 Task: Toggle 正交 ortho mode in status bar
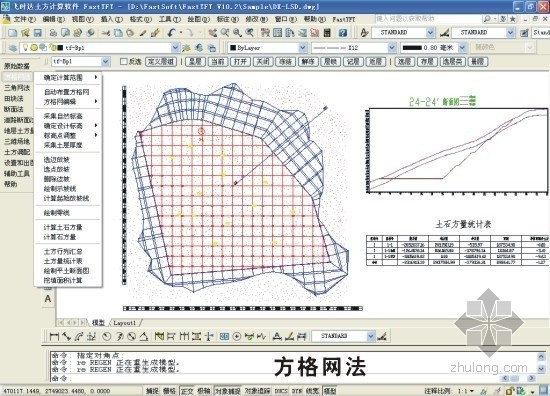point(187,391)
